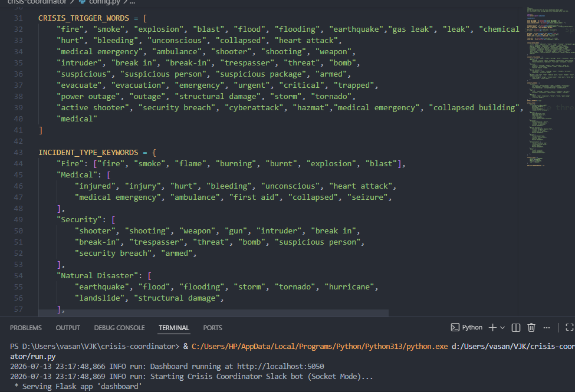Click the editor's horizontal scrollbar
Image resolution: width=575 pixels, height=392 pixels.
(213, 313)
